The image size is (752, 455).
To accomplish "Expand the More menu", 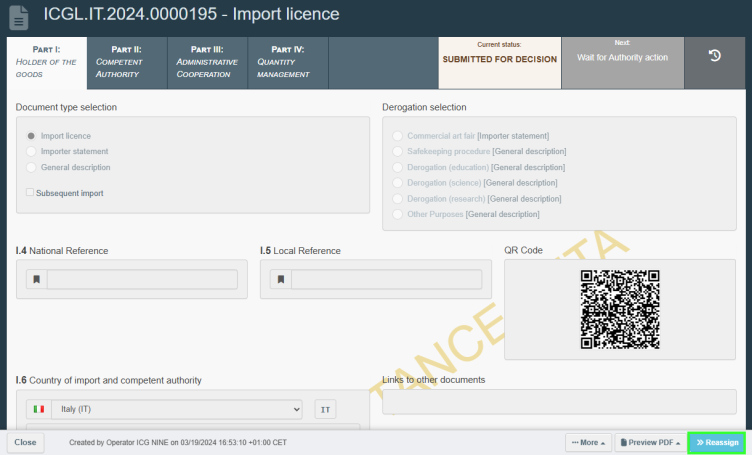I will point(588,443).
